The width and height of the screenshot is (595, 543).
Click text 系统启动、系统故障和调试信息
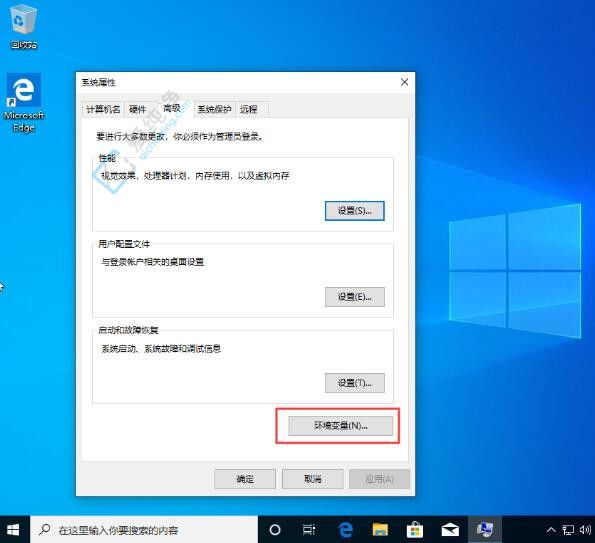(161, 348)
